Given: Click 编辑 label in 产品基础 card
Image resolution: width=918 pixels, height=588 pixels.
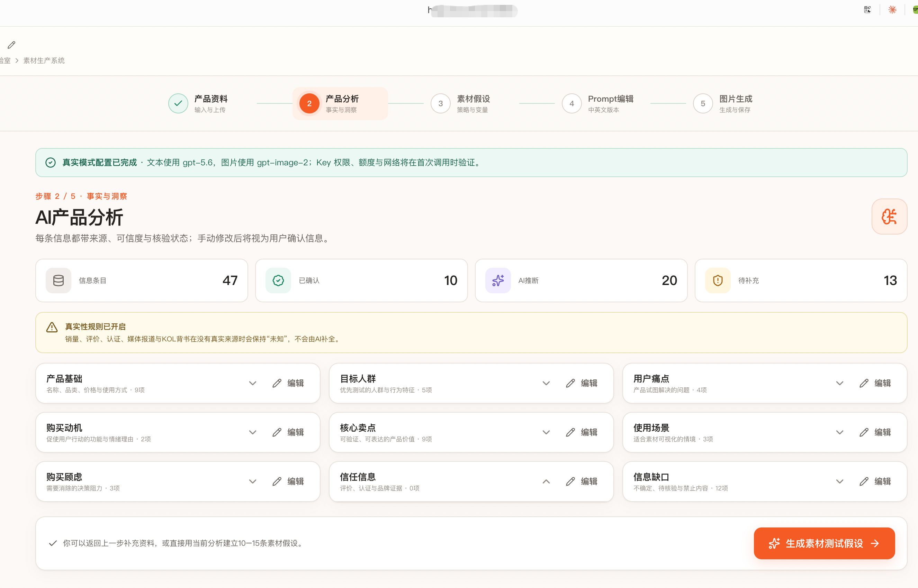Looking at the screenshot, I should click(296, 383).
